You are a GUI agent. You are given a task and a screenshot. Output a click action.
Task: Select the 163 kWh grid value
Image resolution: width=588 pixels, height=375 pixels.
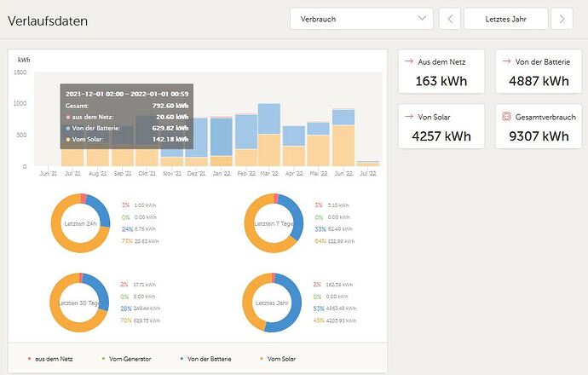441,81
